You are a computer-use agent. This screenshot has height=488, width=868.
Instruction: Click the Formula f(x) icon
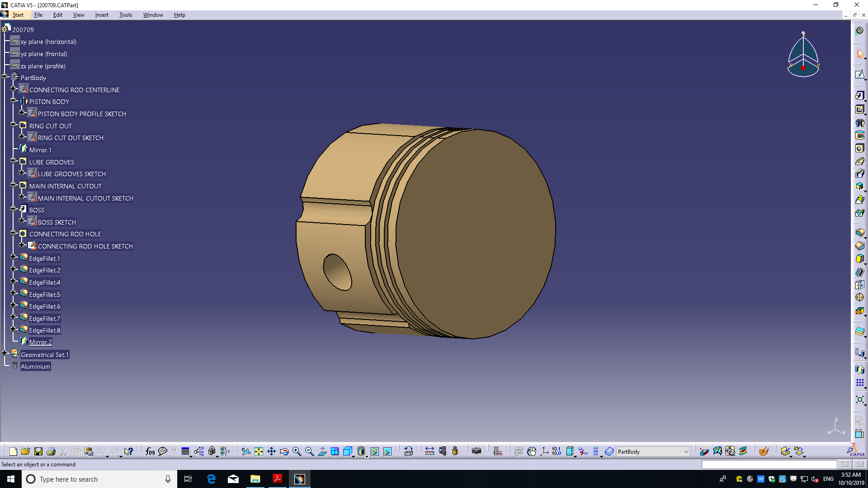coord(150,451)
